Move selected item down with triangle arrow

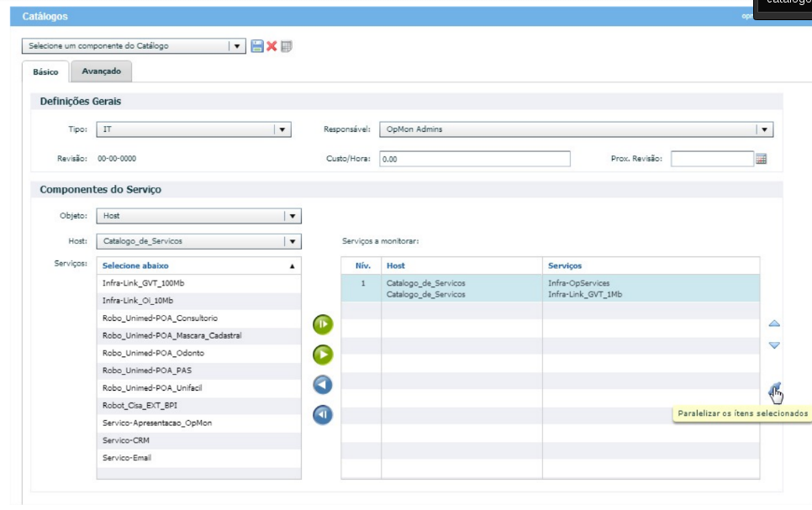tap(774, 345)
